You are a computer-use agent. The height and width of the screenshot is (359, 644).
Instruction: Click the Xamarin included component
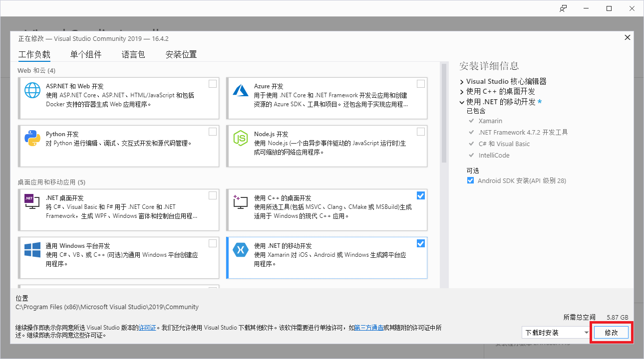490,121
